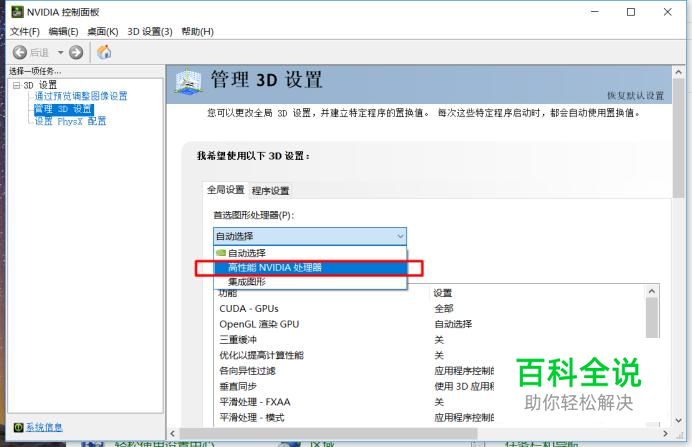The image size is (692, 447).
Task: Choose 集成图形 from the dropdown list
Action: [310, 282]
